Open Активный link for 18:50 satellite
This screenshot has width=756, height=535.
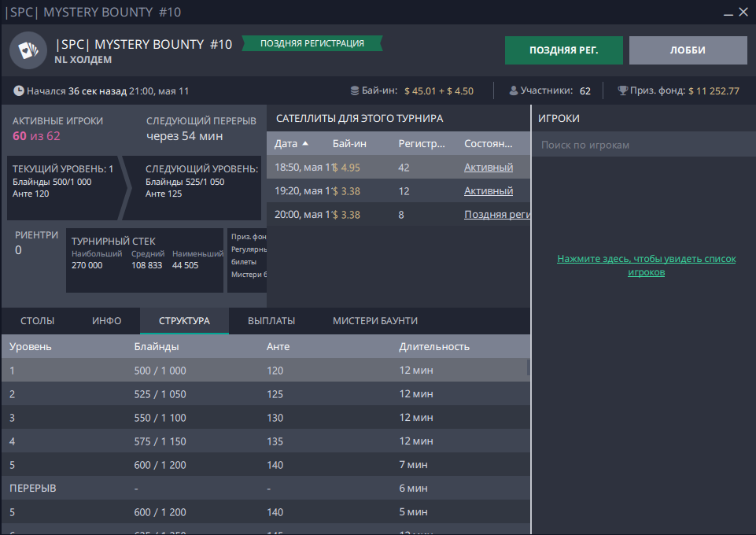488,168
